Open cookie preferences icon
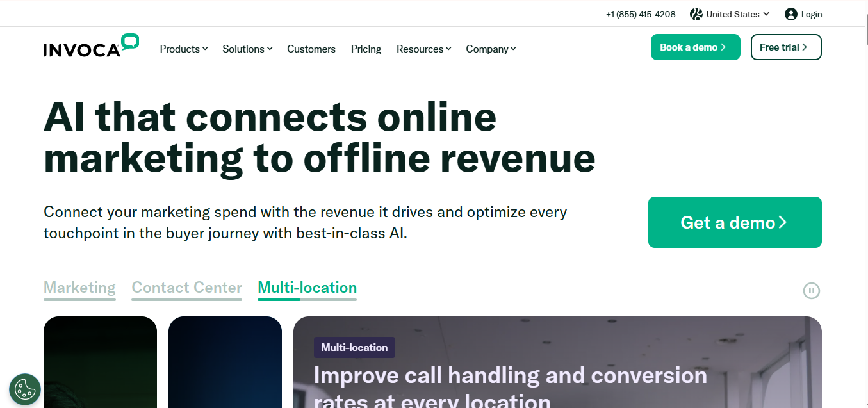The image size is (868, 408). [x=25, y=389]
